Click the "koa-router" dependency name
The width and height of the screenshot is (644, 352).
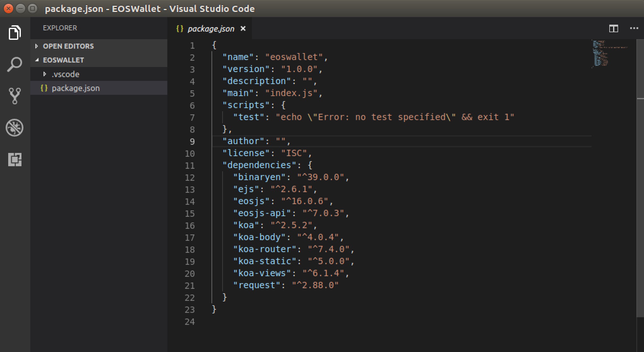265,249
